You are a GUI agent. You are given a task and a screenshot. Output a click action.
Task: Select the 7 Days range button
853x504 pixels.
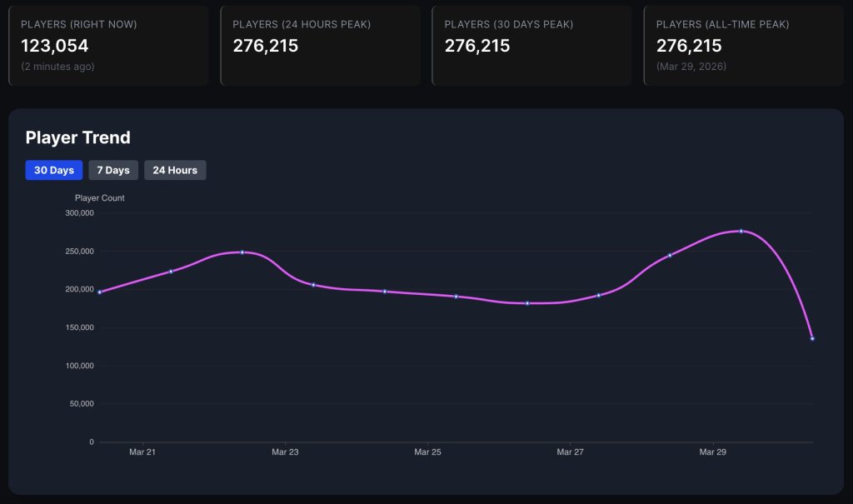tap(113, 170)
